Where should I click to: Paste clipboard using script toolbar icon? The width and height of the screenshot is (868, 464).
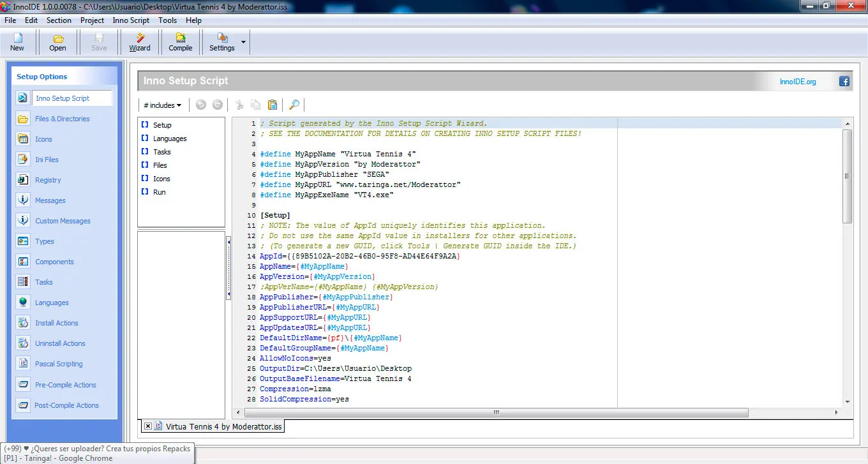273,105
